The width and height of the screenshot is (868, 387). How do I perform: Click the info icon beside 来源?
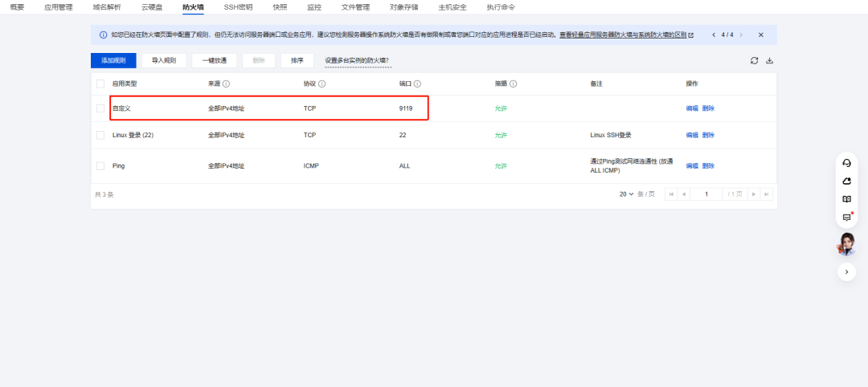(x=227, y=84)
